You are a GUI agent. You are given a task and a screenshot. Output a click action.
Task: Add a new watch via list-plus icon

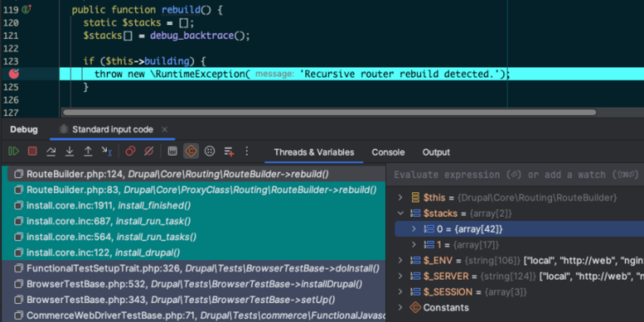pyautogui.click(x=229, y=151)
